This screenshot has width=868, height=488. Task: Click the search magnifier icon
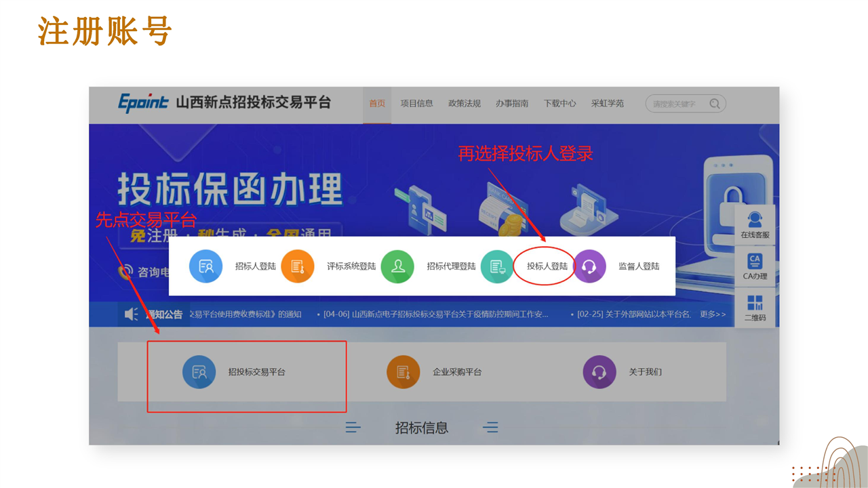click(x=715, y=104)
